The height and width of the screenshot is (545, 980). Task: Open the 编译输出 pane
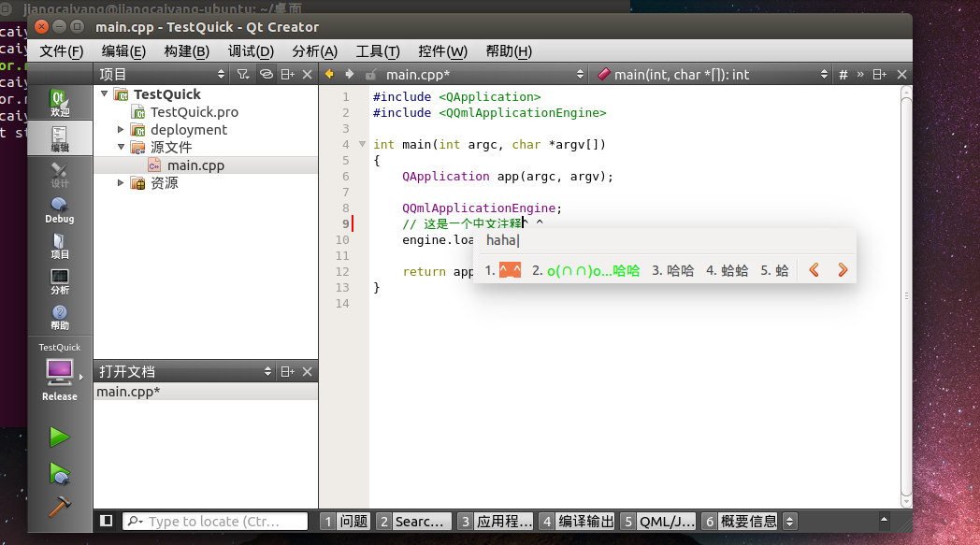click(x=578, y=522)
